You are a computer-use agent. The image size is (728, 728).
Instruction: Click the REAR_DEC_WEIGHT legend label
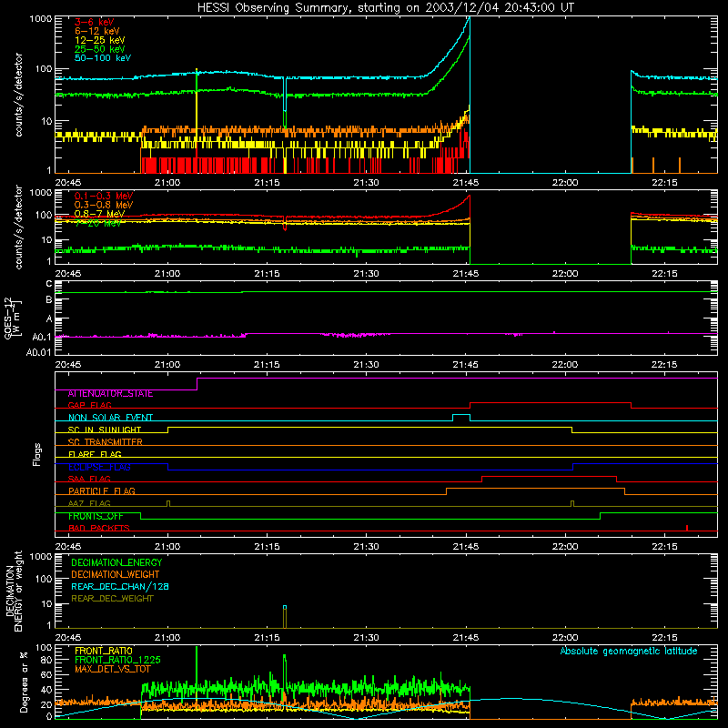tap(112, 599)
